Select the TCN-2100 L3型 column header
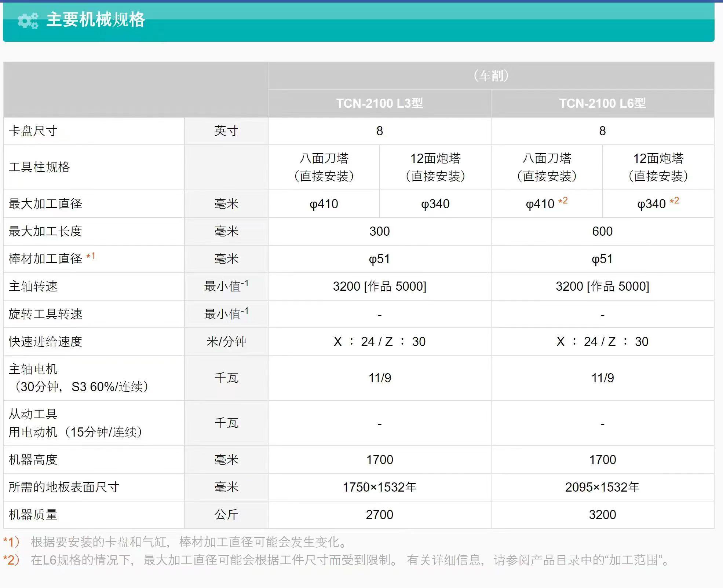This screenshot has height=588, width=723. 380,104
